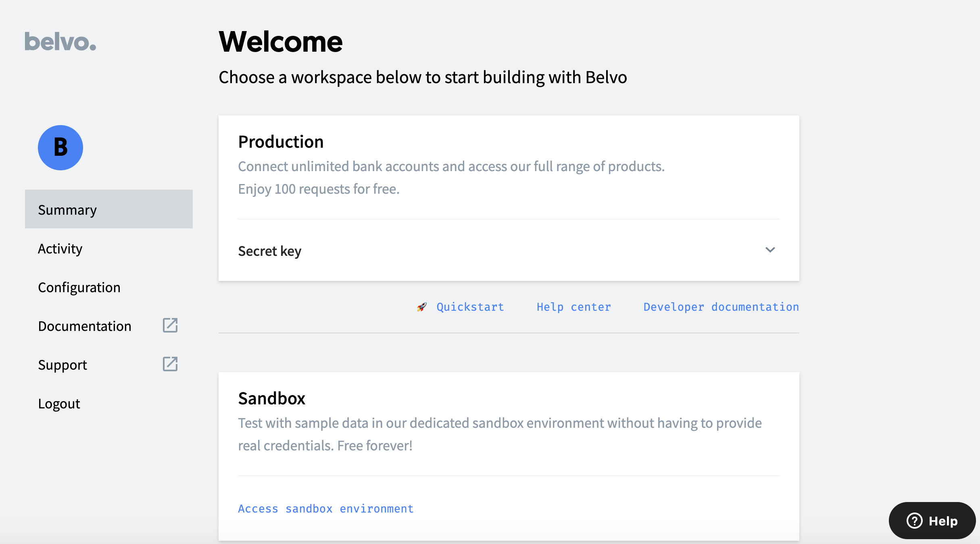Open Developer documentation link

tap(721, 307)
